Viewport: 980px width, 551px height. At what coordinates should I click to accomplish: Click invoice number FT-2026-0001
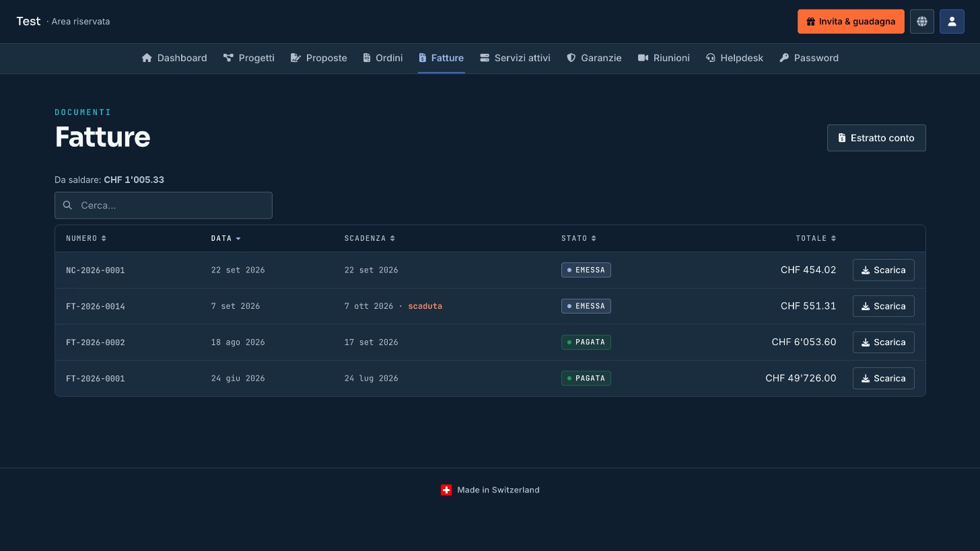pos(96,379)
